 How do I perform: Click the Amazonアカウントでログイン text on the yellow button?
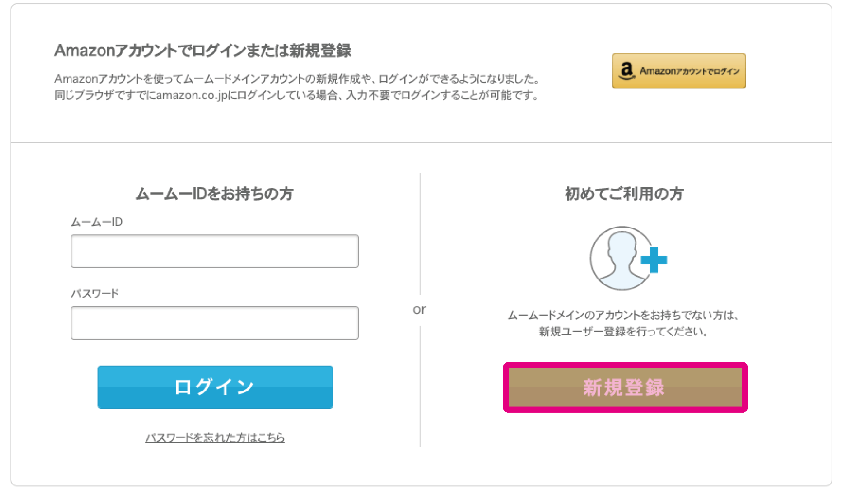[689, 71]
